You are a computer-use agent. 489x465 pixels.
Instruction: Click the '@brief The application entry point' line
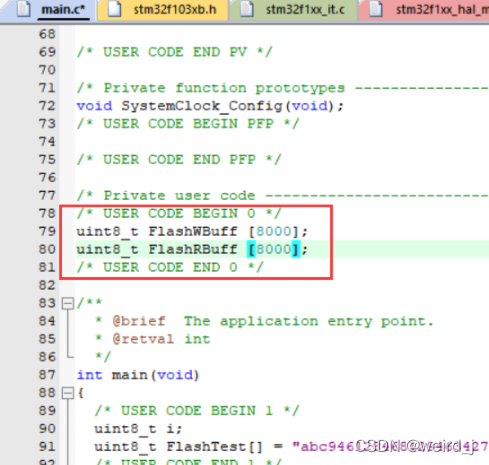pyautogui.click(x=264, y=321)
